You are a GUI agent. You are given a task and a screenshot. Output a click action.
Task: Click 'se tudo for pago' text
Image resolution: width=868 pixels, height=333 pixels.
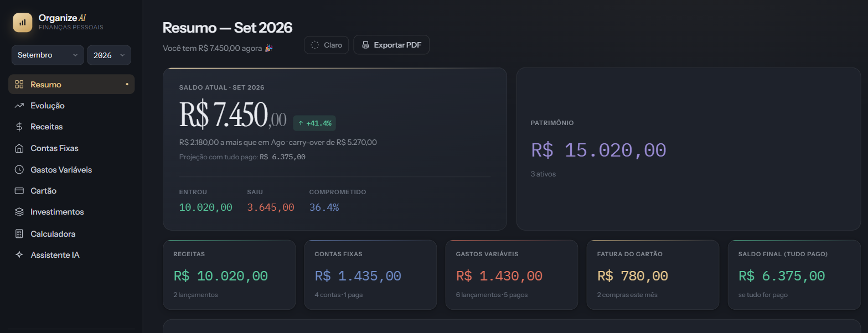pyautogui.click(x=763, y=295)
